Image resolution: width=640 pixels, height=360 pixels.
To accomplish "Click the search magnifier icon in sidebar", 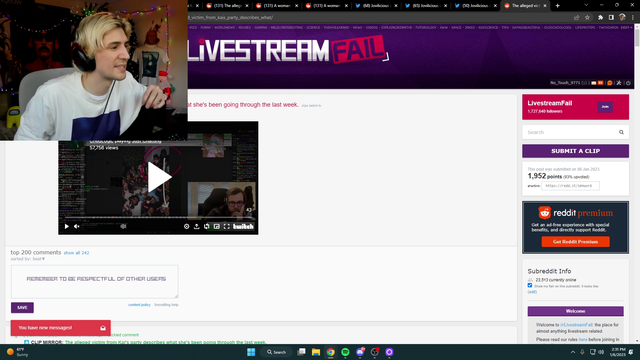I will click(x=621, y=132).
